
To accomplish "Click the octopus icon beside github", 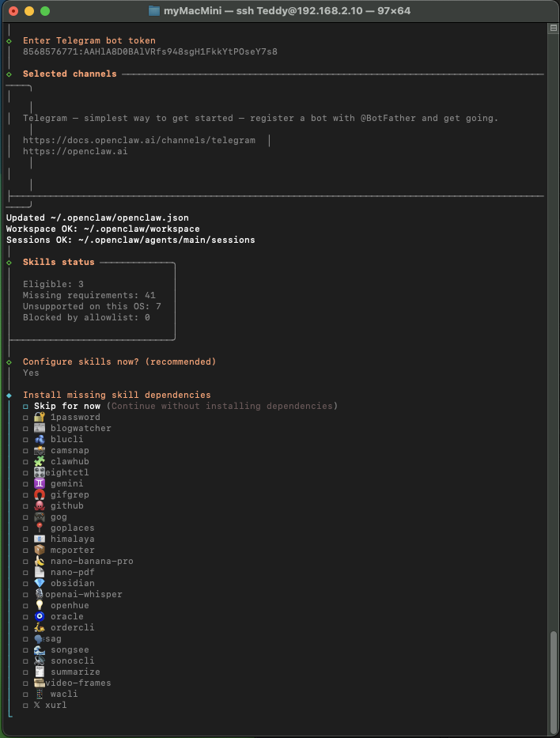I will (x=39, y=505).
